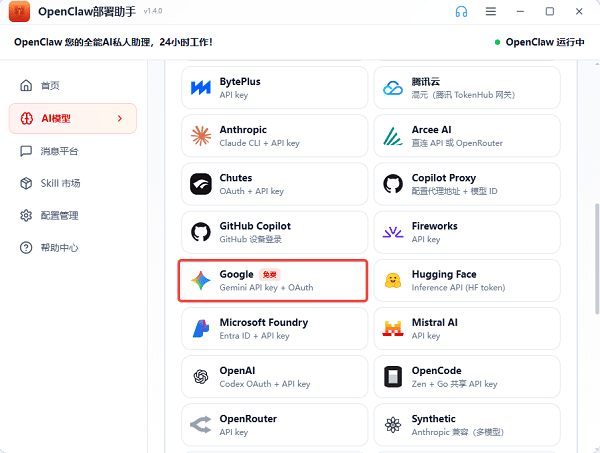Click the 'Inference API (HF token)' text

(458, 288)
